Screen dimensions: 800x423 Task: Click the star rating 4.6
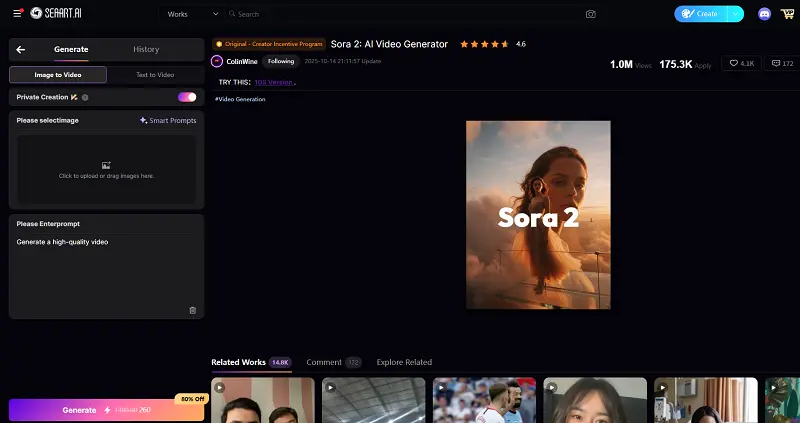point(492,44)
